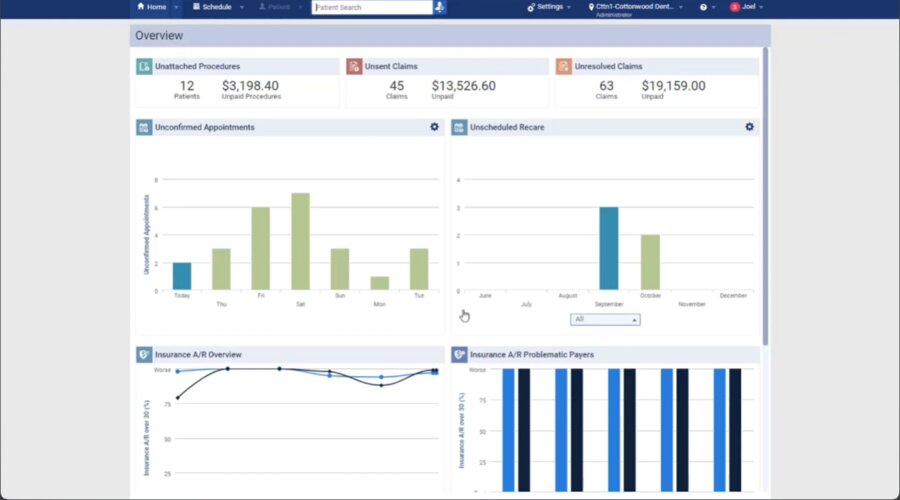
Task: Open the Help question mark menu
Action: (707, 7)
